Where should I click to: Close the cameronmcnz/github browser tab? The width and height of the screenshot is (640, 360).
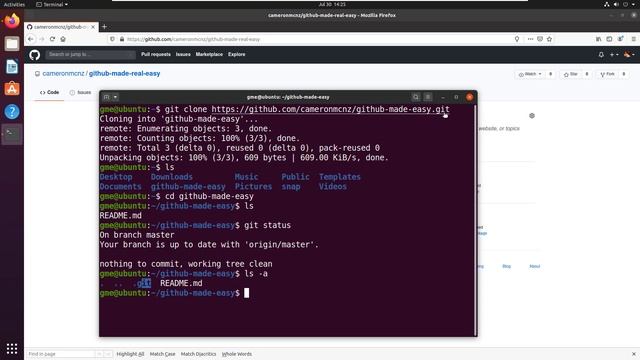tap(93, 27)
